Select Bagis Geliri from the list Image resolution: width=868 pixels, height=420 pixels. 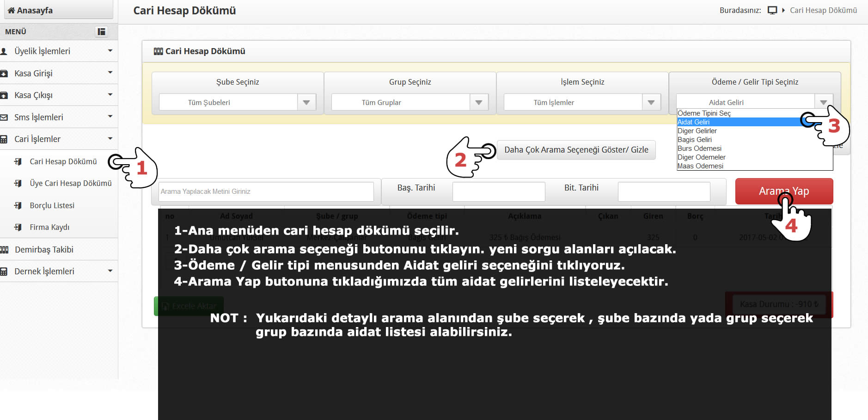coord(695,140)
